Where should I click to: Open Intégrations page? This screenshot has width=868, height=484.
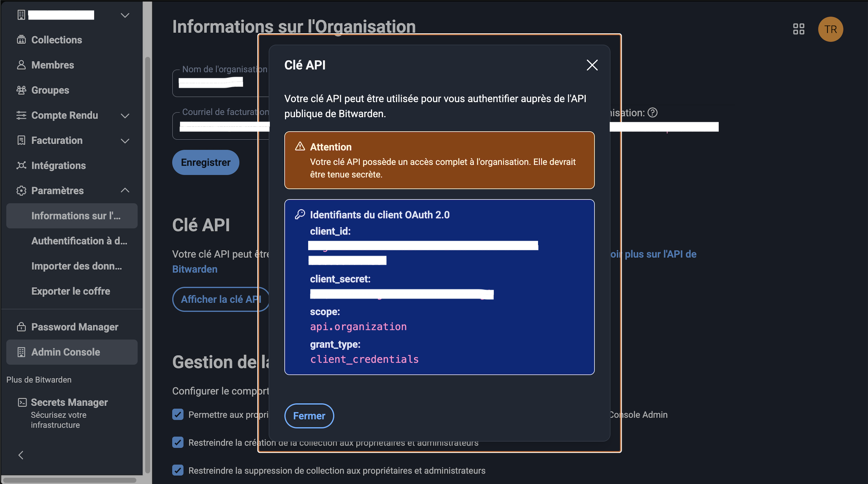pos(59,165)
